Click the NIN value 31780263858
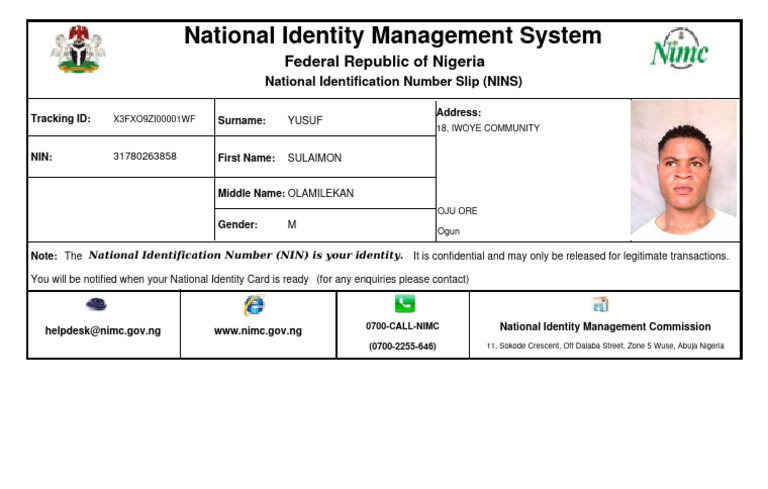768x489 pixels. [x=145, y=156]
